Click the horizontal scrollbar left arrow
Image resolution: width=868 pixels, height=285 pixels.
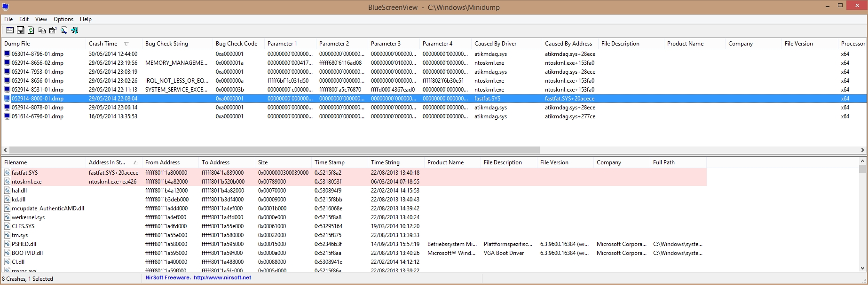(5, 150)
